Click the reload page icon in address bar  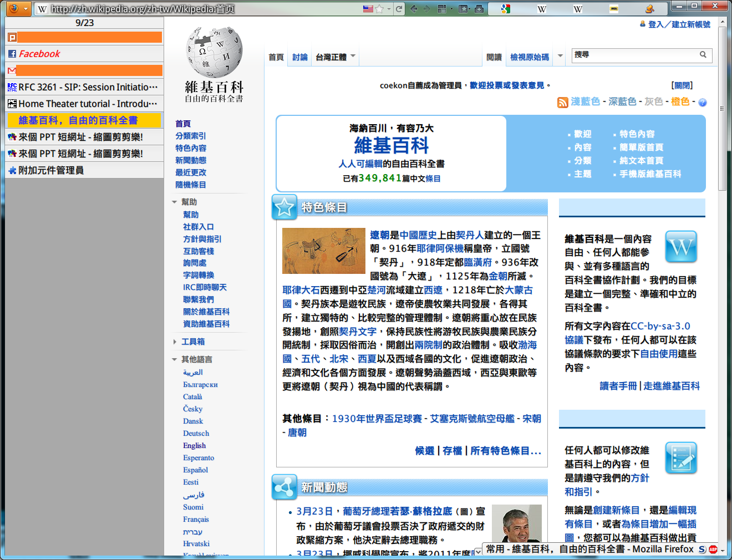[399, 9]
